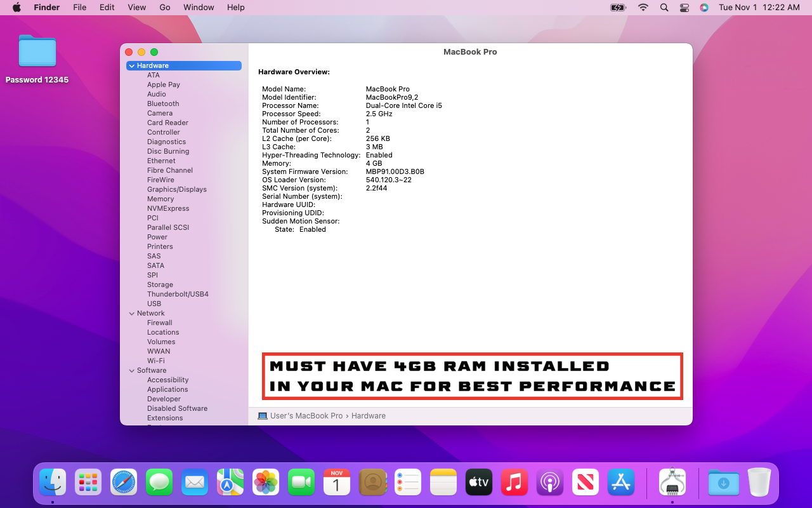
Task: Select NVMExpress in the sidebar
Action: click(x=168, y=208)
